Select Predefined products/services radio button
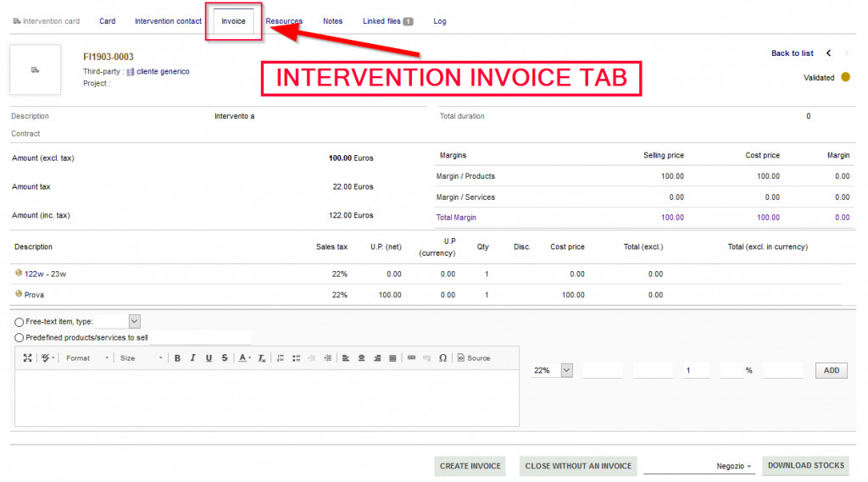Image resolution: width=868 pixels, height=482 pixels. click(19, 338)
